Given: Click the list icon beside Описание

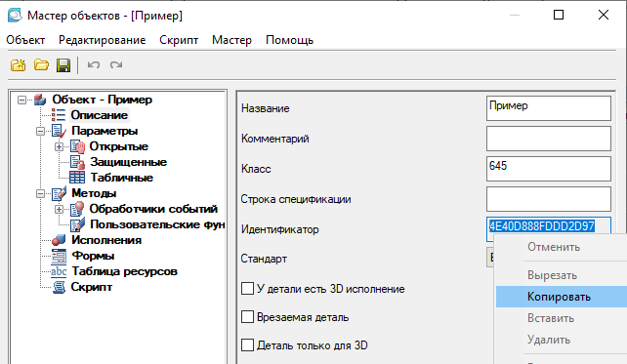Looking at the screenshot, I should 59,115.
